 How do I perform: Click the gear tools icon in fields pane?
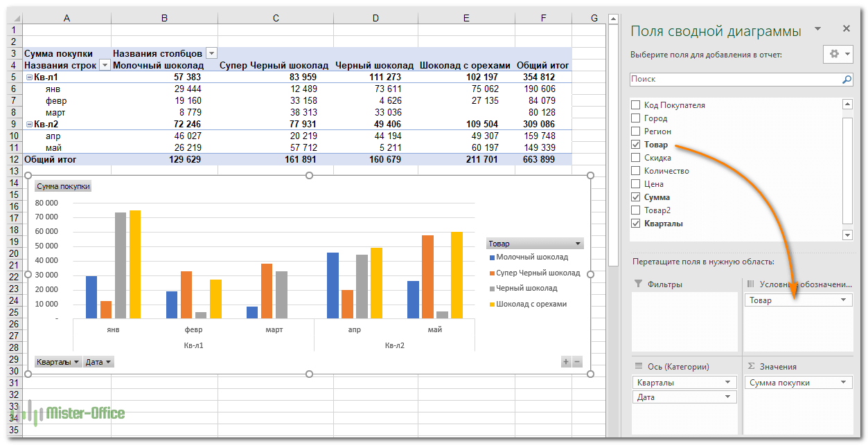[833, 54]
